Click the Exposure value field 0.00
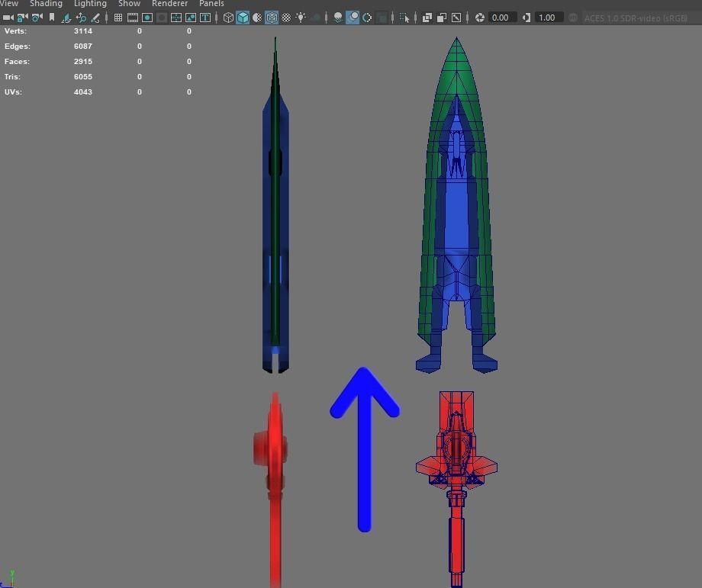The image size is (702, 588). (501, 18)
